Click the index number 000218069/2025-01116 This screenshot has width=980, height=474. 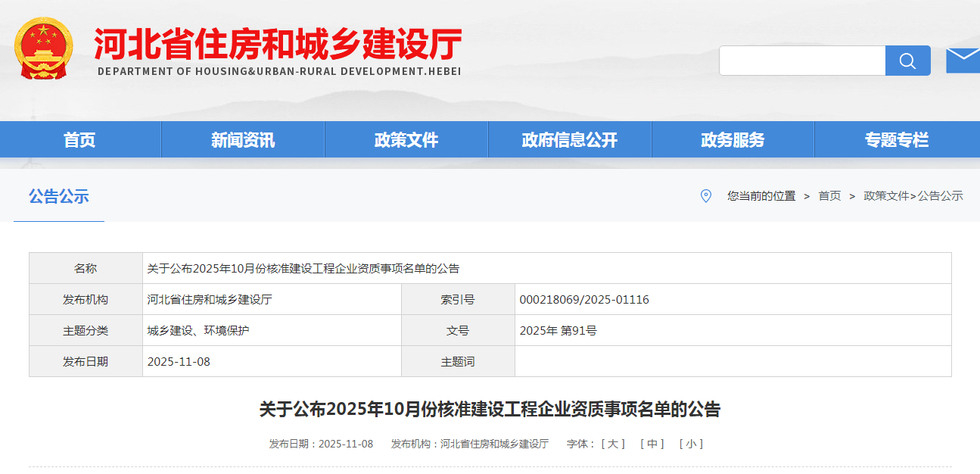pos(584,300)
